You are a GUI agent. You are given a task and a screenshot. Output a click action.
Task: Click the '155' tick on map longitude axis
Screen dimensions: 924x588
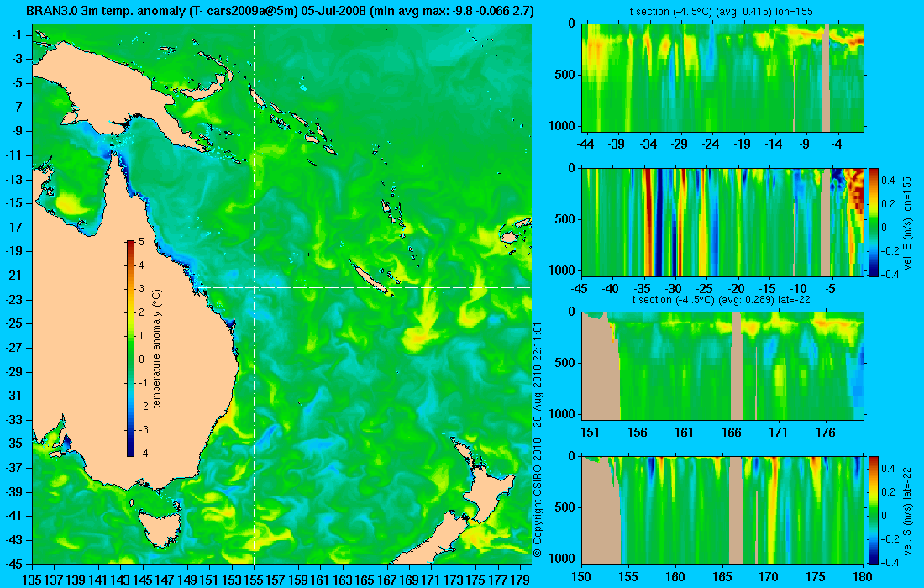tap(254, 580)
